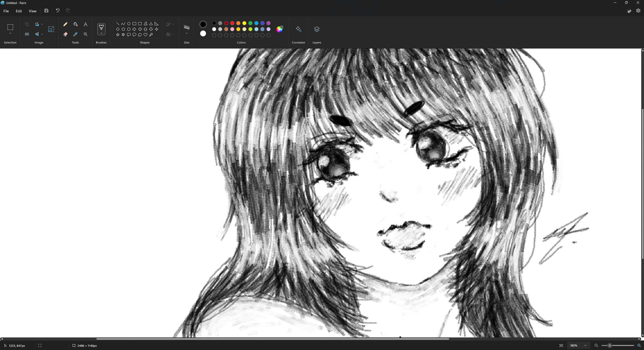The image size is (644, 350).
Task: Open the zoom percentage dropdown
Action: click(x=585, y=345)
